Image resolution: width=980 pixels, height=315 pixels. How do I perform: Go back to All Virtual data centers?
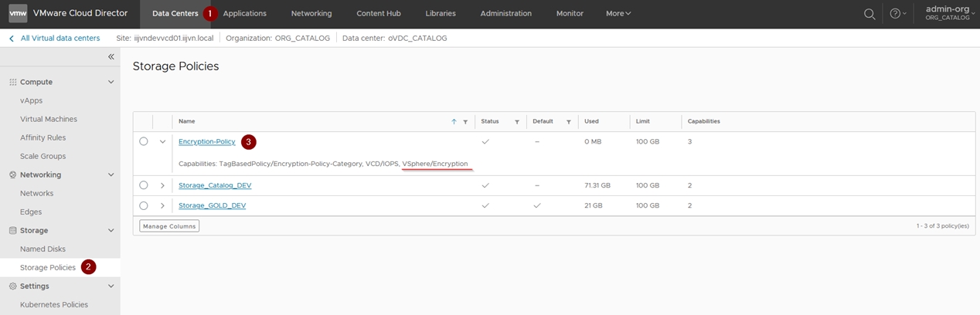click(60, 38)
